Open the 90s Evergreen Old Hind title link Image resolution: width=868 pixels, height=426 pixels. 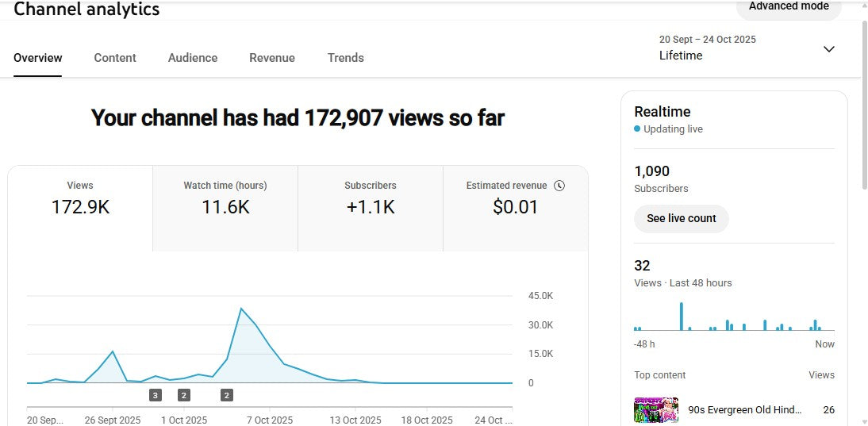click(744, 410)
